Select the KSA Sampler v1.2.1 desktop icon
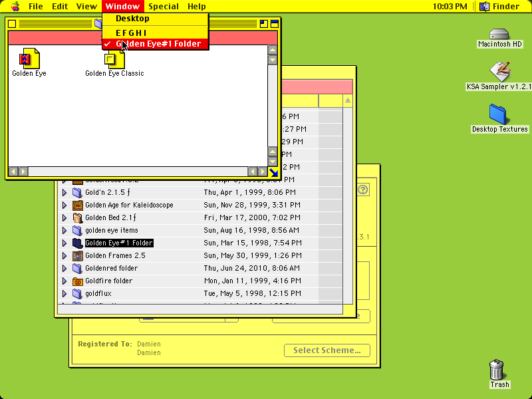532x399 pixels. pyautogui.click(x=499, y=72)
